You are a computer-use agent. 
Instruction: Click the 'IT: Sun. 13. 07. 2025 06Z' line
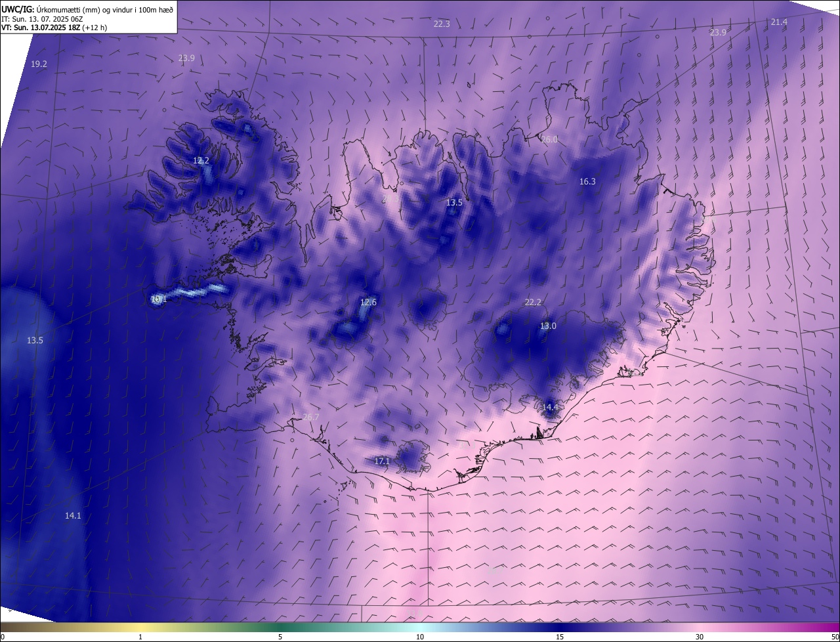click(43, 19)
